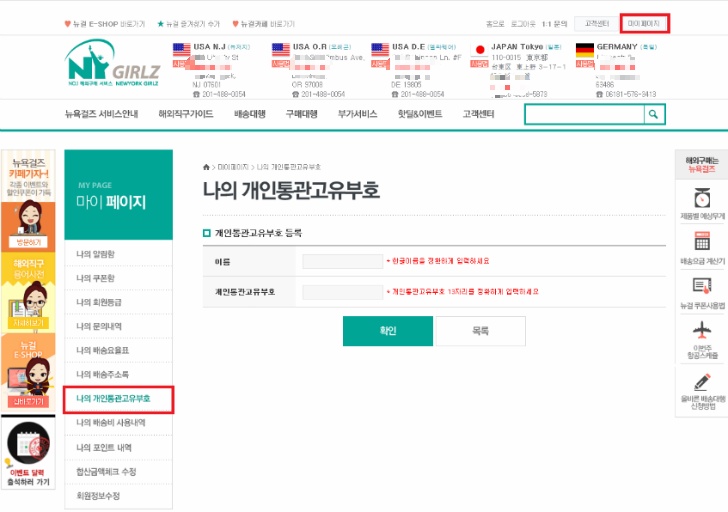This screenshot has height=512, width=728.
Task: Open 나의 배송비 사용내역 in sidebar
Action: point(118,423)
